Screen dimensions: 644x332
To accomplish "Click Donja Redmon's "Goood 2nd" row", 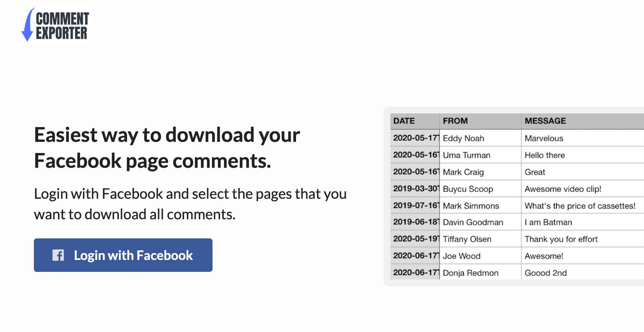I will point(504,273).
